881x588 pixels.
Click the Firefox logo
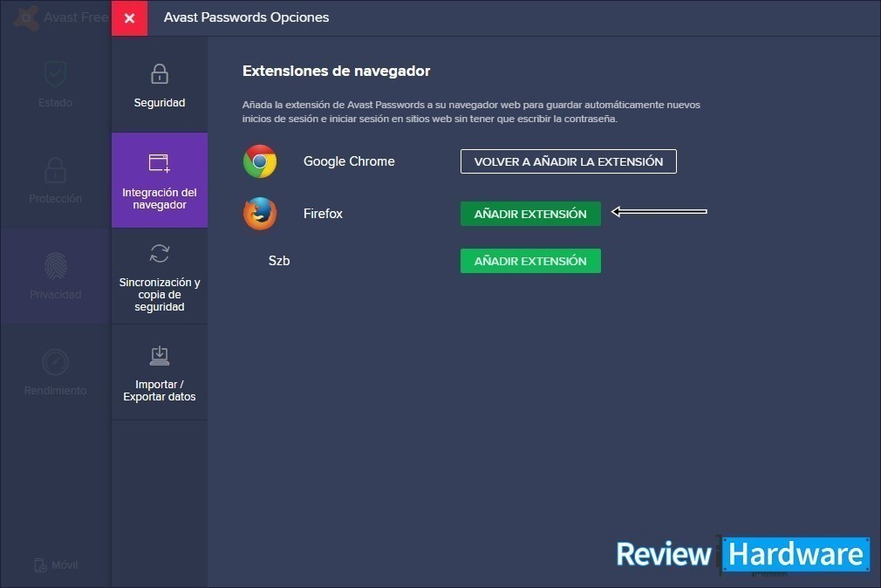260,214
